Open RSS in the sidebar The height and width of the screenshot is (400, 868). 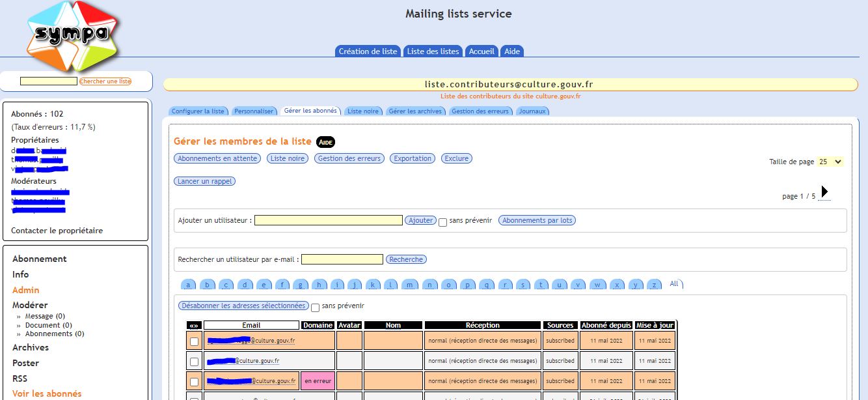(20, 379)
